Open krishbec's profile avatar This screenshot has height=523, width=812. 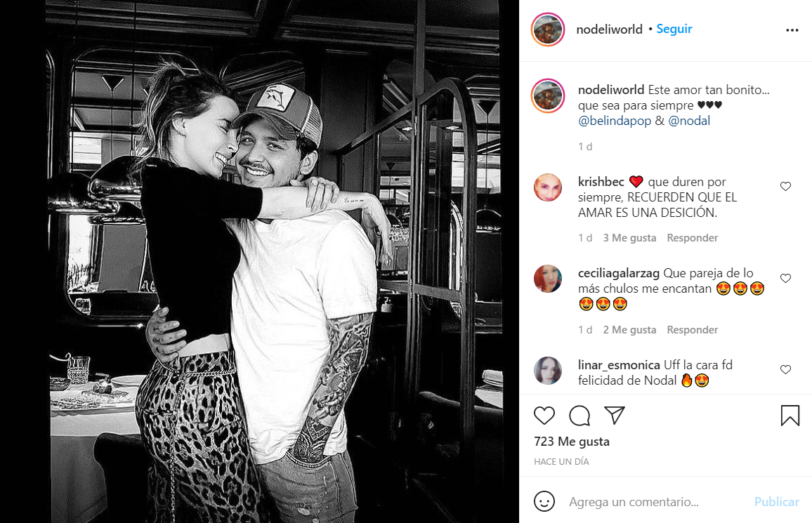[x=547, y=187]
